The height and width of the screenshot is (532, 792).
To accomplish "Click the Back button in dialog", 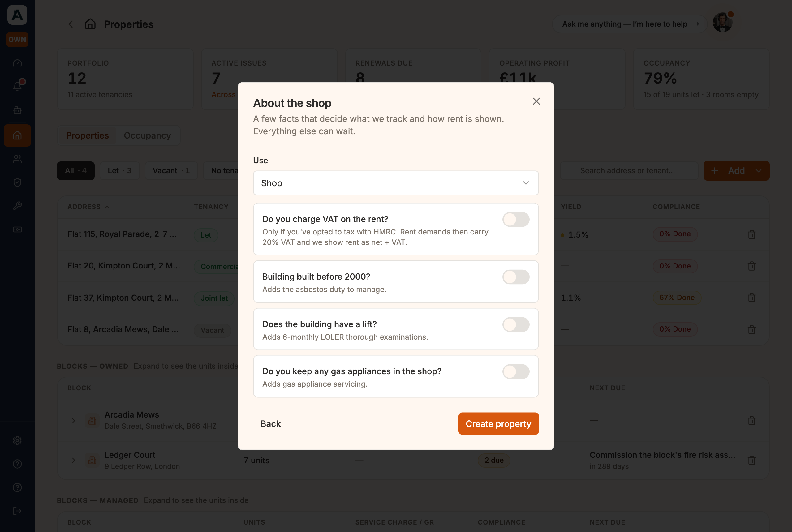I will point(270,423).
